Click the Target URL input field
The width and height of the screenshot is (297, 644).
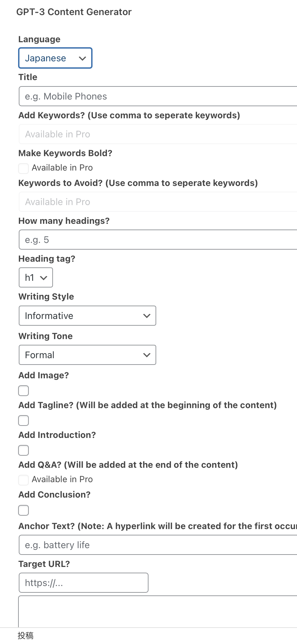click(83, 583)
